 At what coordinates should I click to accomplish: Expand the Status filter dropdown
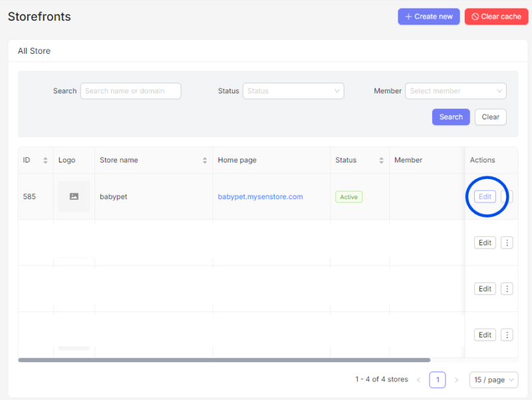point(293,91)
